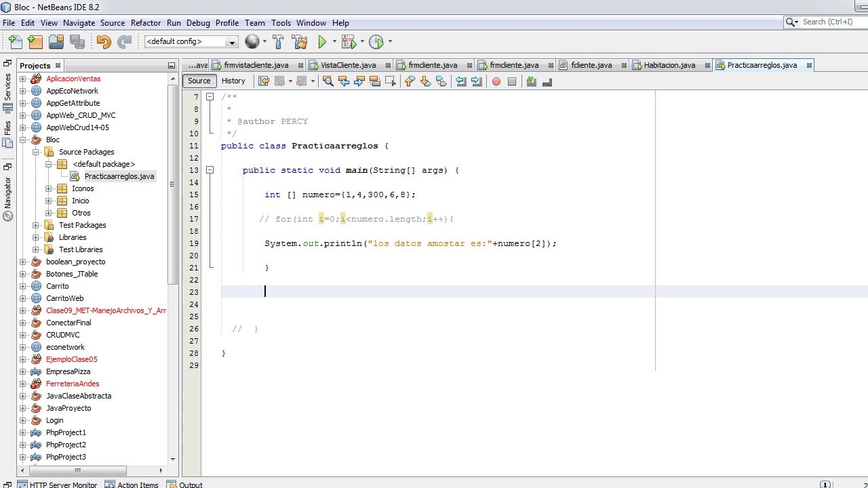Click the Redo arrow icon
Image resolution: width=868 pixels, height=488 pixels.
pos(124,42)
